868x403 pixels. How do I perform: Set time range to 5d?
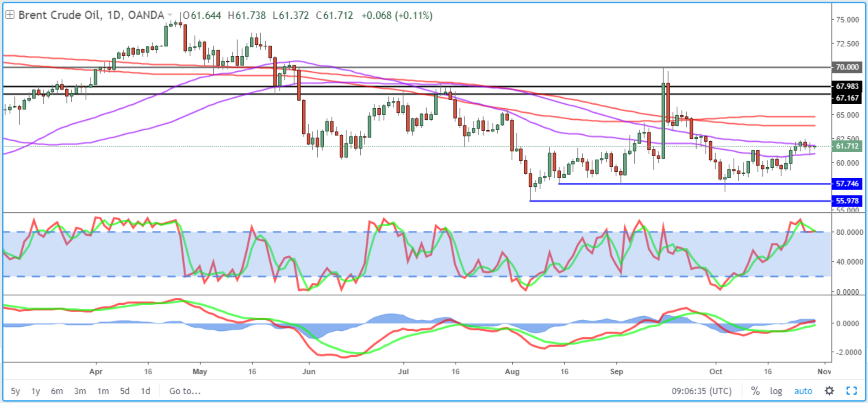(125, 391)
